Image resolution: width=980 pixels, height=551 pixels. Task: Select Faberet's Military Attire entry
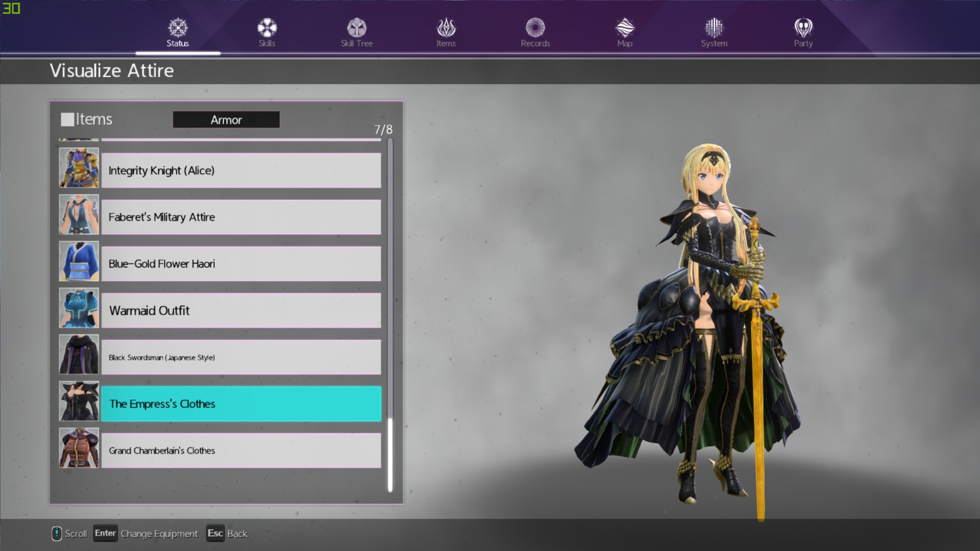(x=241, y=217)
